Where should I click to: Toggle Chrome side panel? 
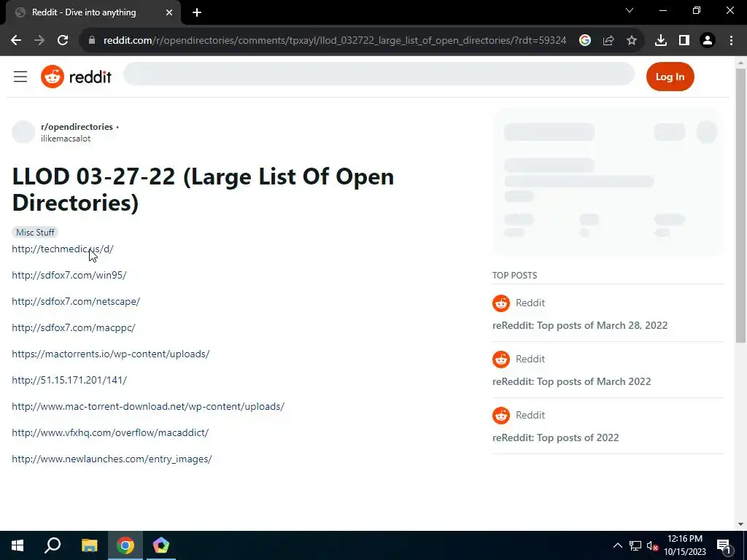[x=684, y=41]
